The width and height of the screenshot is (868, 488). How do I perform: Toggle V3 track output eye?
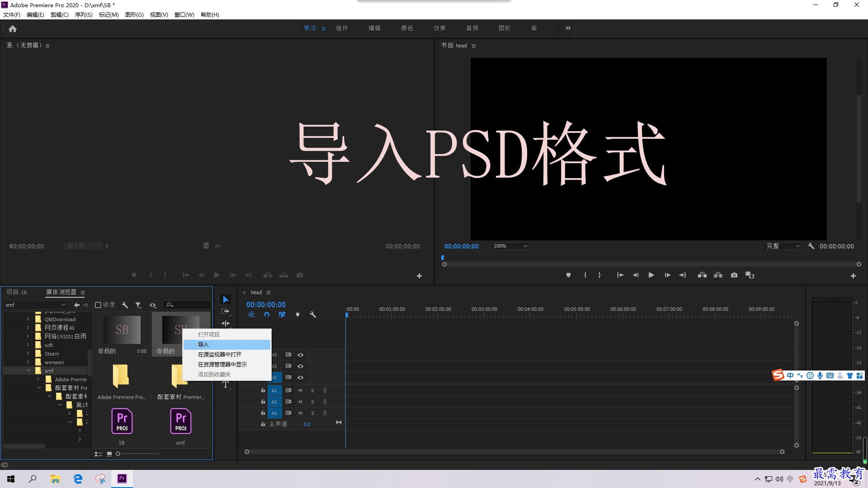click(300, 355)
